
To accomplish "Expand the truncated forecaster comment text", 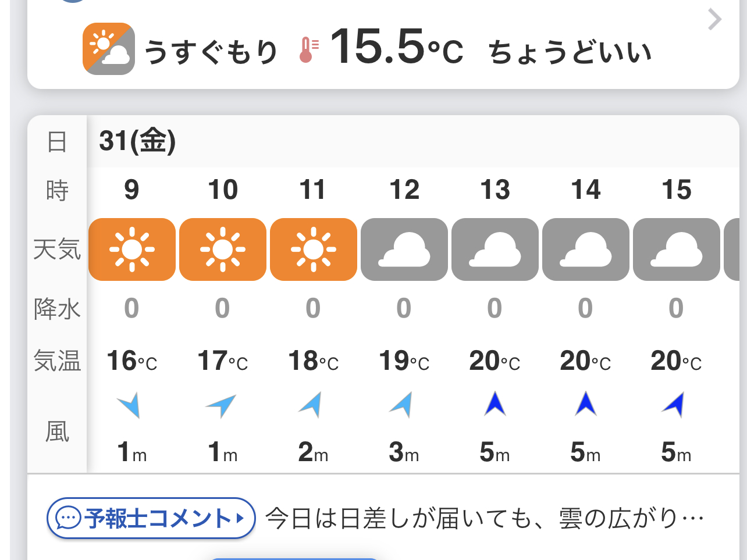I will click(485, 518).
